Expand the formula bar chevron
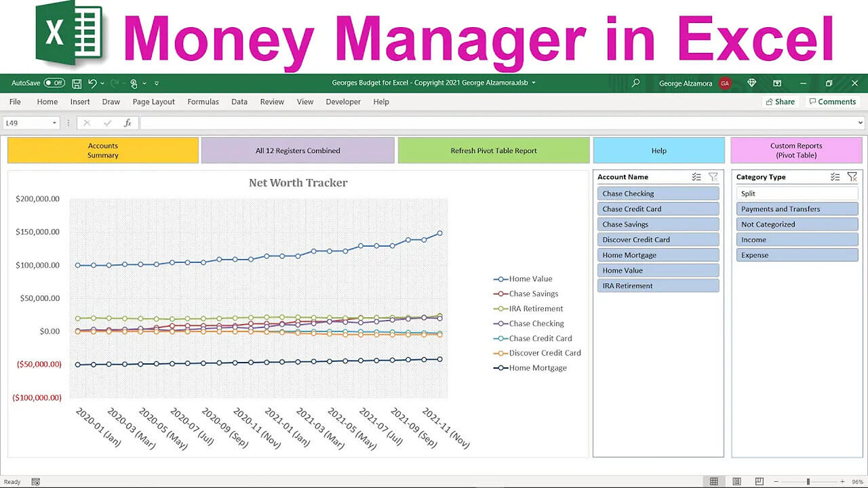868x488 pixels. [x=861, y=123]
